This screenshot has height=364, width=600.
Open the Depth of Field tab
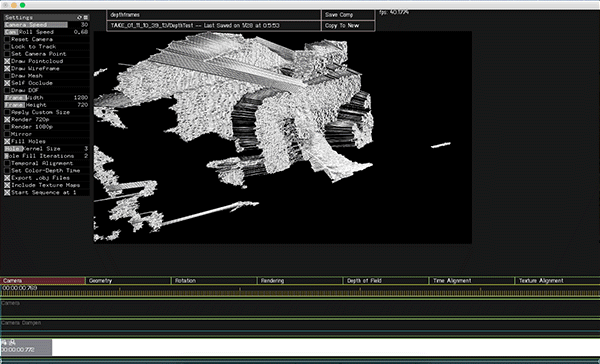386,281
